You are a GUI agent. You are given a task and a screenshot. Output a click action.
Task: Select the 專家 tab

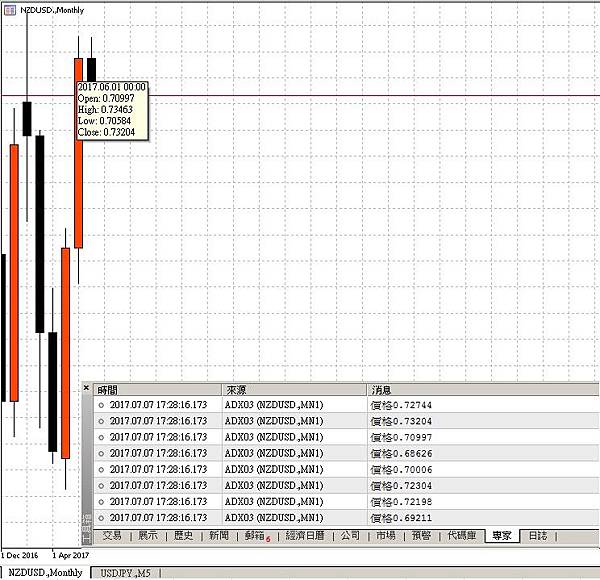pos(502,536)
